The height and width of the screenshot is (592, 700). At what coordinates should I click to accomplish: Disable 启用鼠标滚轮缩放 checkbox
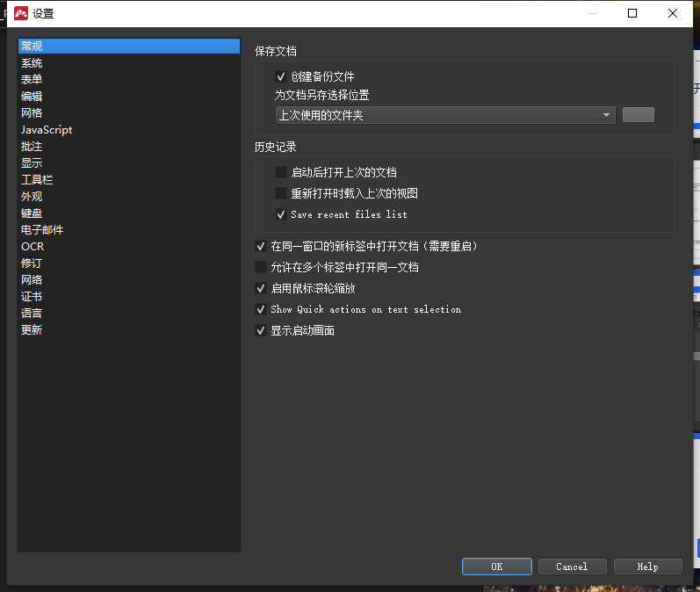(x=261, y=288)
